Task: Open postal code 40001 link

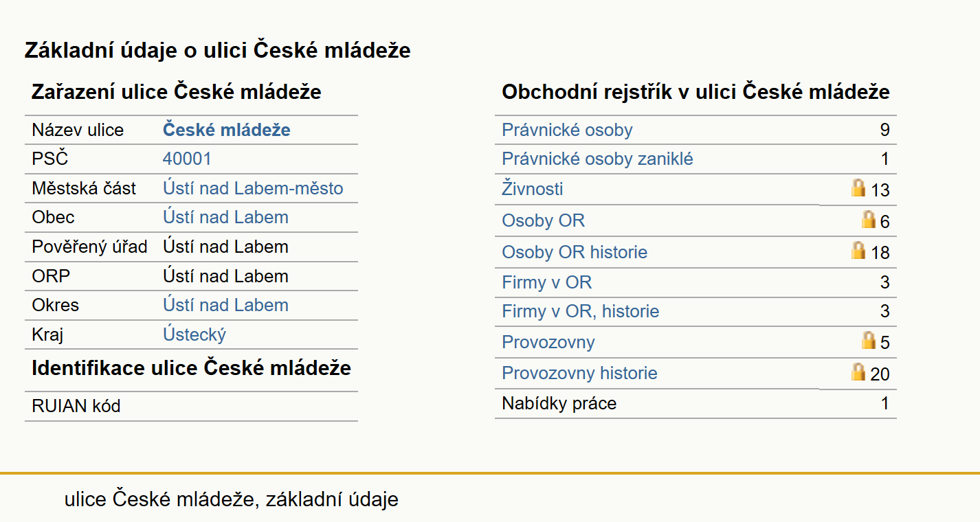Action: click(x=187, y=159)
